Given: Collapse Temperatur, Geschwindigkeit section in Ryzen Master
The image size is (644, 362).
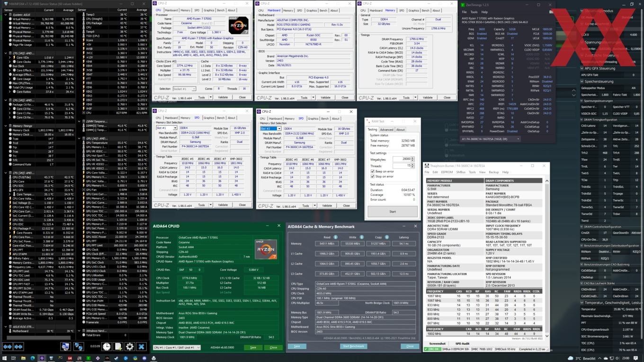Looking at the screenshot, I should click(583, 302).
